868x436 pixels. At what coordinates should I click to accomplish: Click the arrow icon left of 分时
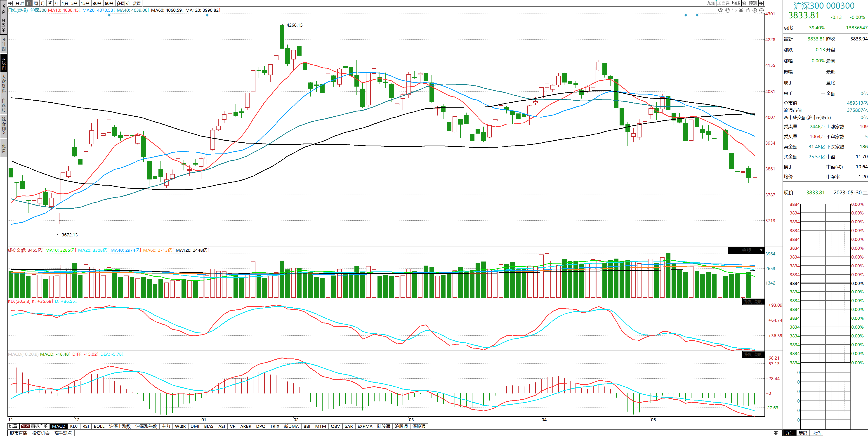pyautogui.click(x=11, y=3)
